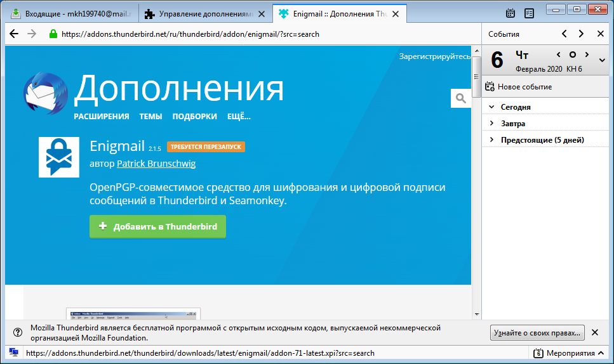Show next events in Events pane header
The width and height of the screenshot is (614, 364).
click(581, 34)
